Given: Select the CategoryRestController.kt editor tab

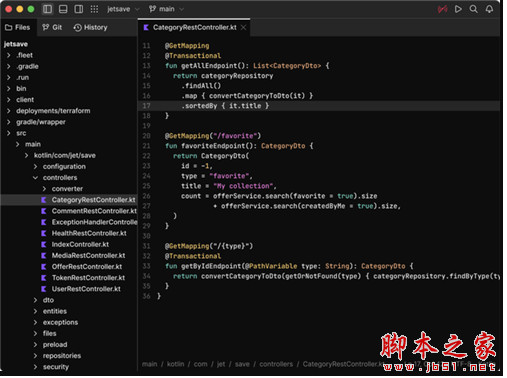Looking at the screenshot, I should coord(194,27).
